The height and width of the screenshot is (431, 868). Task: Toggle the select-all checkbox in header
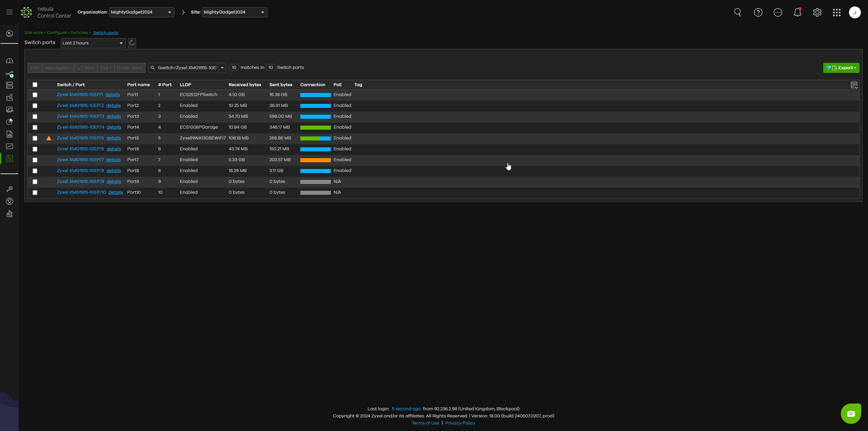click(35, 85)
